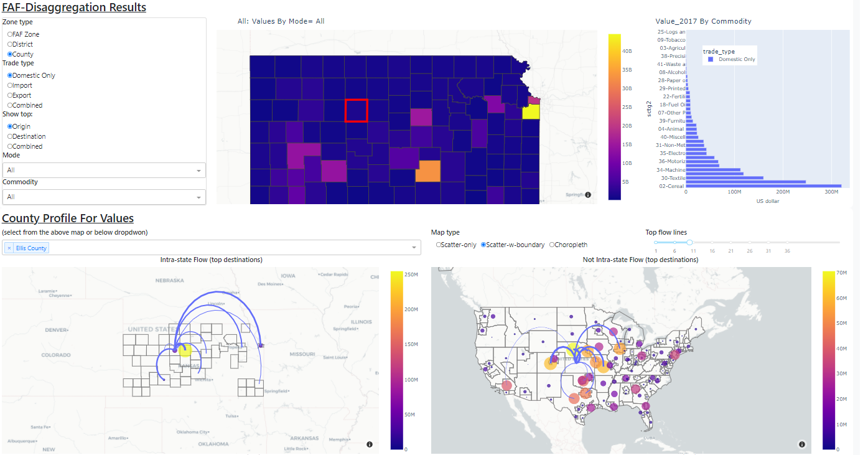Choose the Export trade type option
This screenshot has height=455, width=868.
click(10, 95)
